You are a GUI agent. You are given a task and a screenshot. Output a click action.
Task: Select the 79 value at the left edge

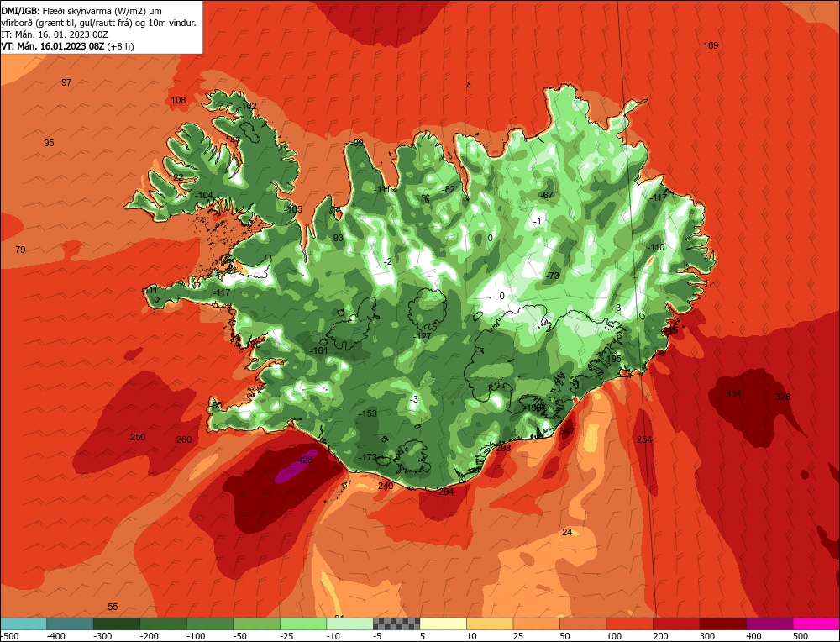click(x=20, y=250)
